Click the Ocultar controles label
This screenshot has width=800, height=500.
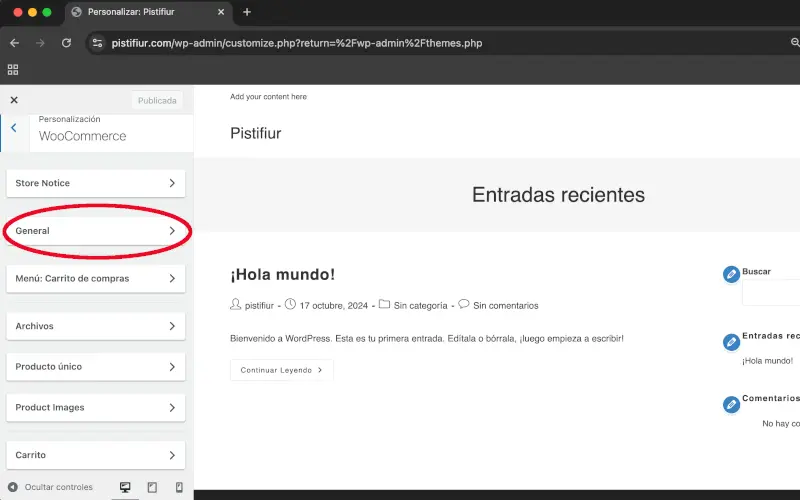pos(59,487)
